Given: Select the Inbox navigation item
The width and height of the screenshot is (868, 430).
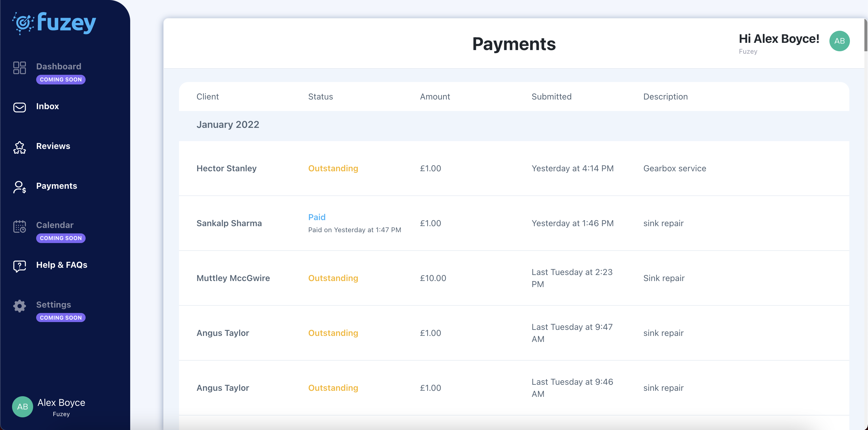Looking at the screenshot, I should click(x=48, y=106).
